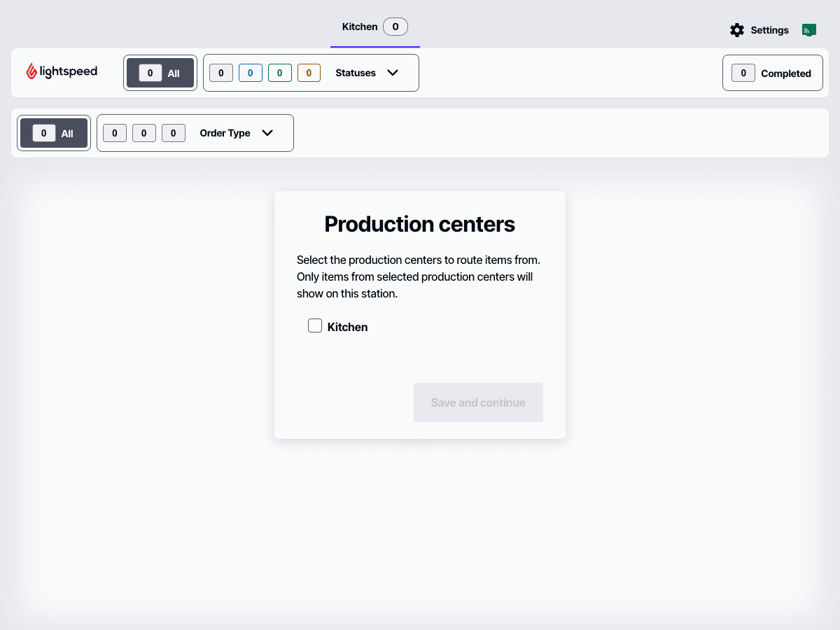Click the green status counter badge
The width and height of the screenshot is (840, 630).
pos(280,73)
